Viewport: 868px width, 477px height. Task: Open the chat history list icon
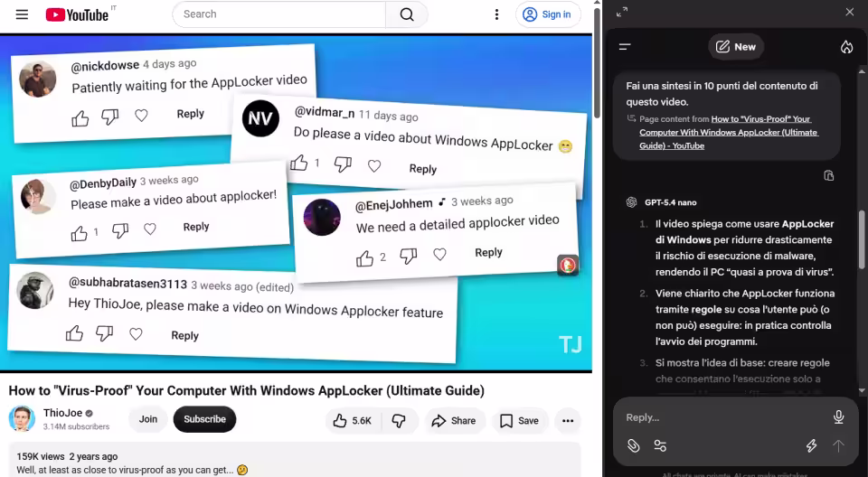pyautogui.click(x=625, y=47)
